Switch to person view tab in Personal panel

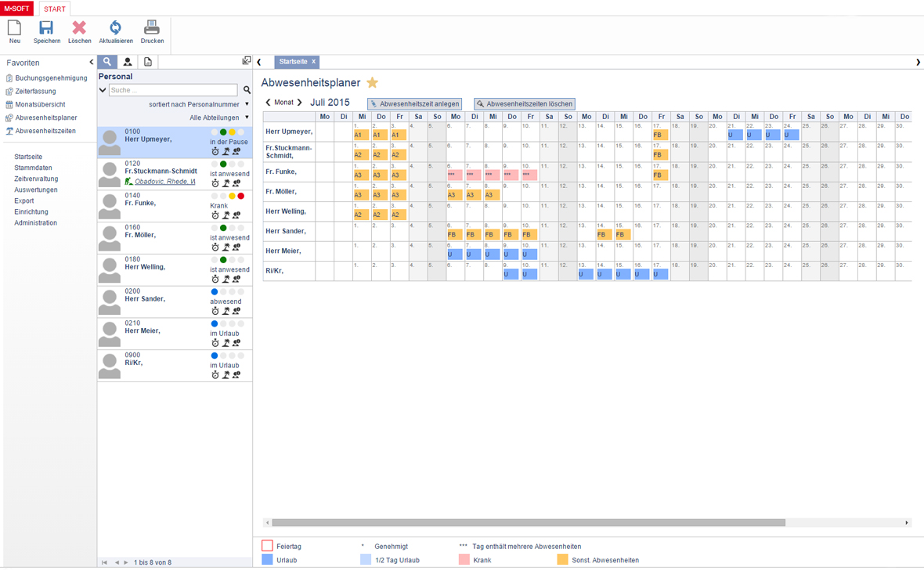128,62
